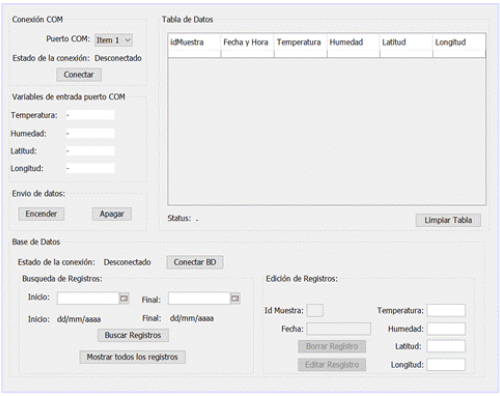The width and height of the screenshot is (500, 396).
Task: Click the Id Muestra field
Action: (315, 310)
